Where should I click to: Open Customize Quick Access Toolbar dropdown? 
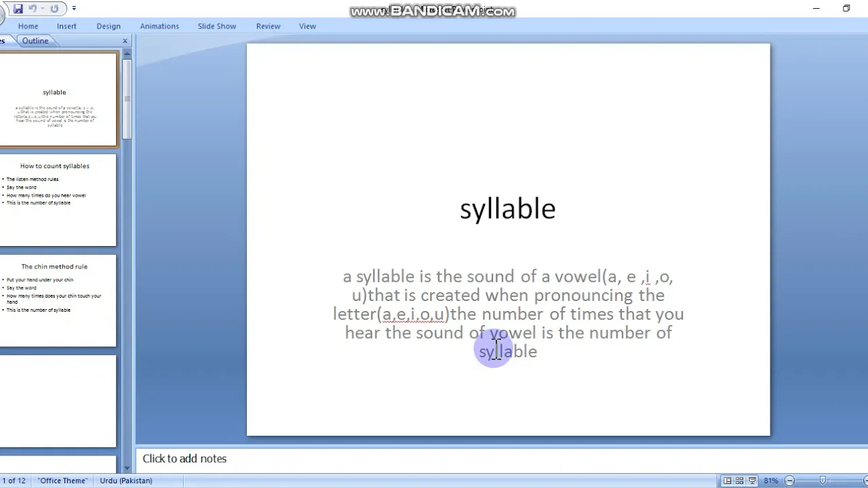[x=74, y=9]
